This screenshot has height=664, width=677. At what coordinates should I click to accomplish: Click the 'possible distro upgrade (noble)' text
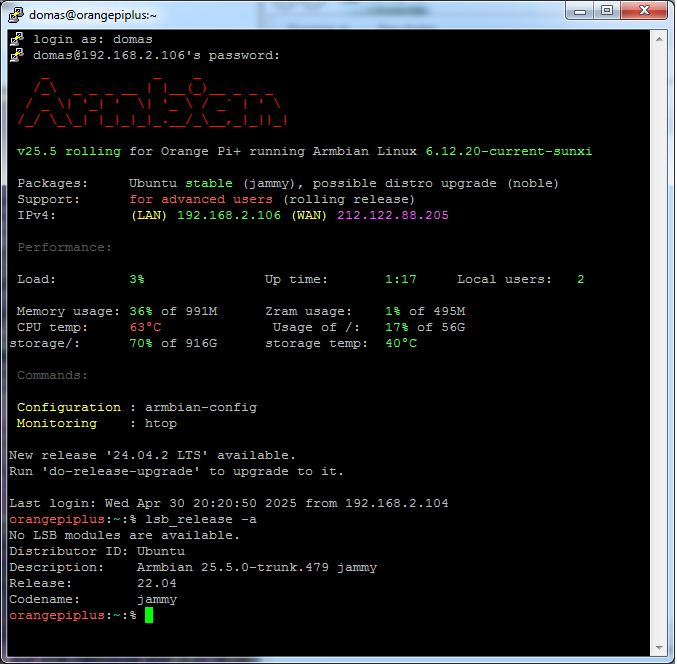(x=435, y=183)
